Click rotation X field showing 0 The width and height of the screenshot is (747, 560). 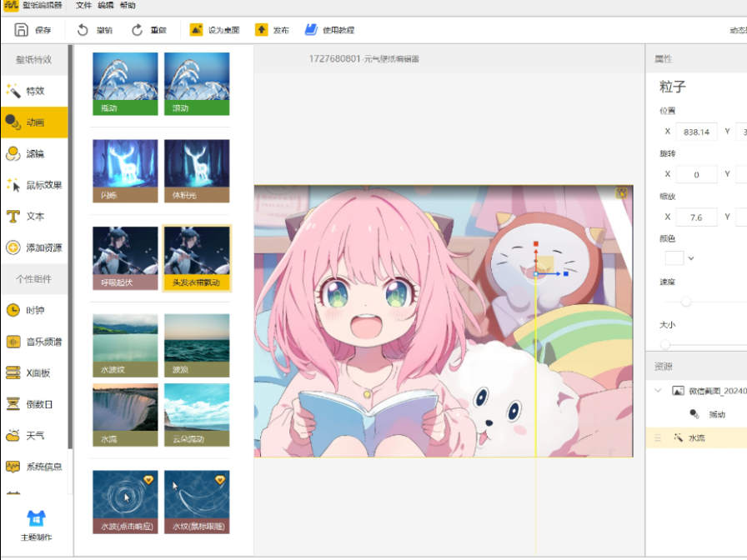tap(696, 174)
